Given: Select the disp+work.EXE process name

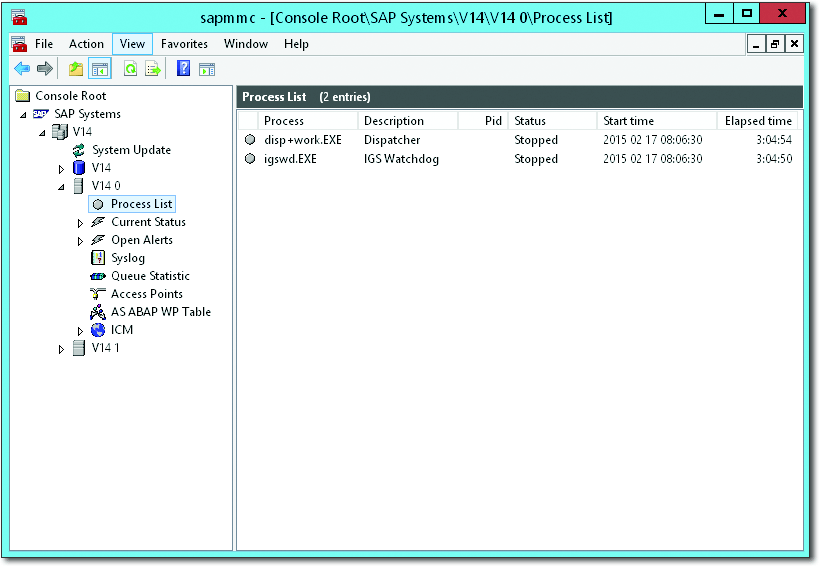Looking at the screenshot, I should [303, 140].
